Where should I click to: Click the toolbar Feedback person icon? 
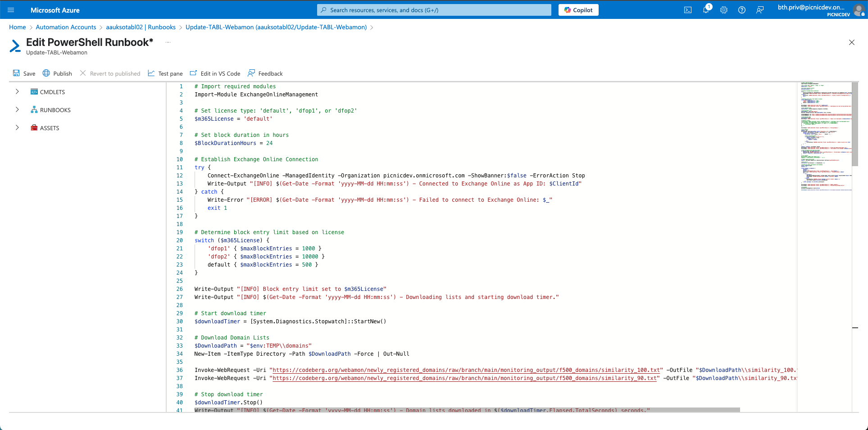tap(251, 73)
